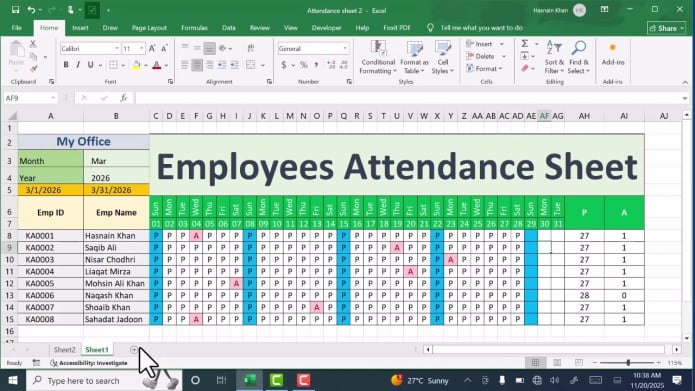
Task: Switch to the Insert tab
Action: pos(80,27)
